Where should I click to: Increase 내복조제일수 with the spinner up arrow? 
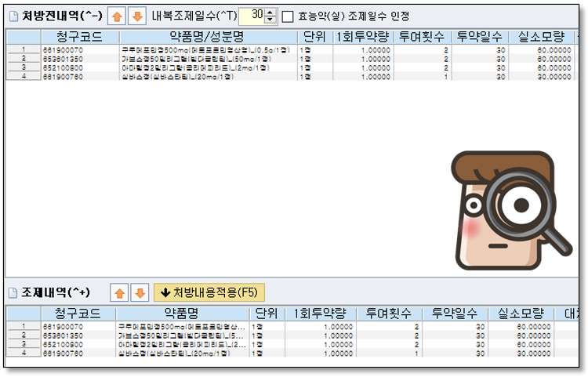click(270, 13)
